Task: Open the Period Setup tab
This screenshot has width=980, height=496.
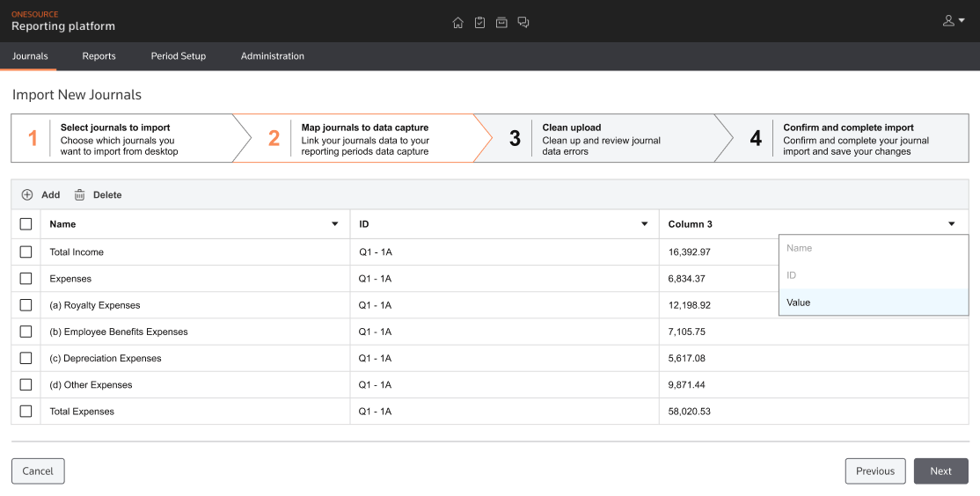Action: tap(178, 56)
